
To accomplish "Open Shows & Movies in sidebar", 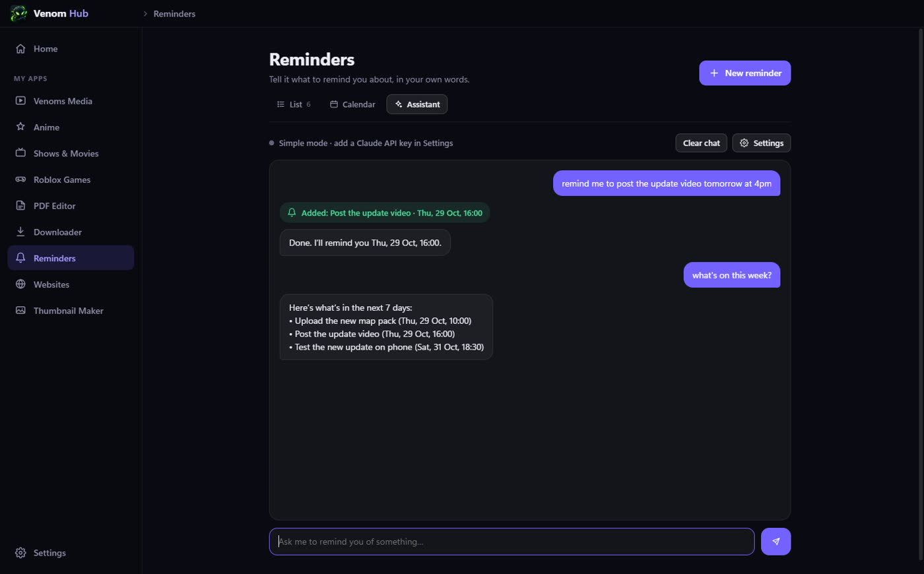I will 71,153.
